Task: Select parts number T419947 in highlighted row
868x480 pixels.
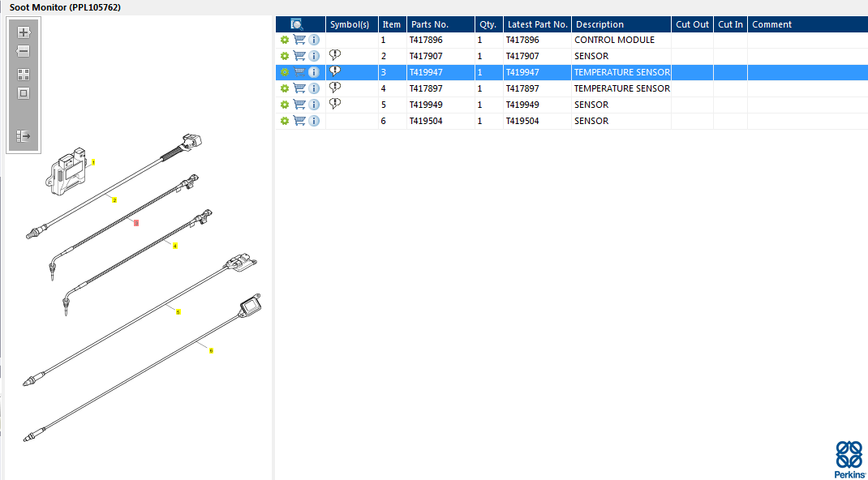Action: coord(440,72)
